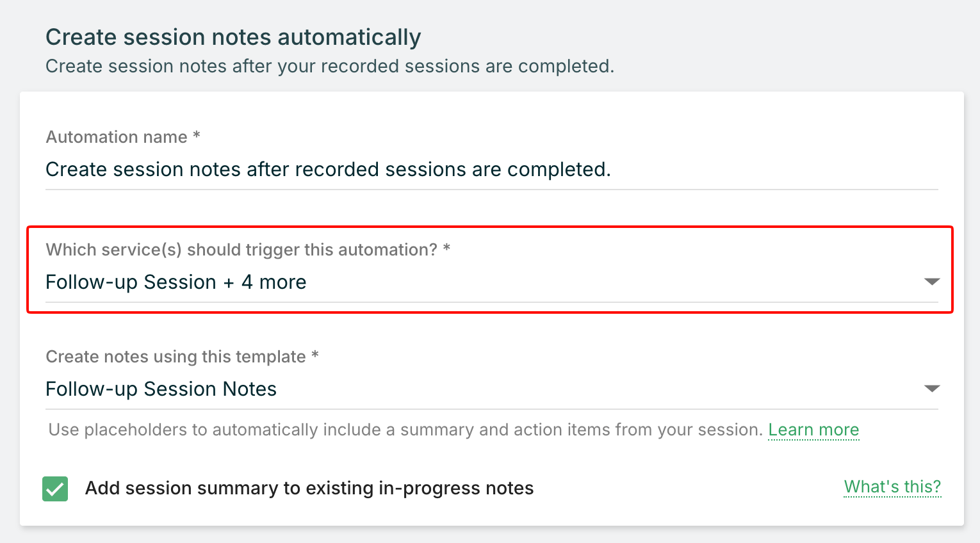This screenshot has width=980, height=543.
Task: Click the 'Automation name' field label
Action: click(117, 137)
